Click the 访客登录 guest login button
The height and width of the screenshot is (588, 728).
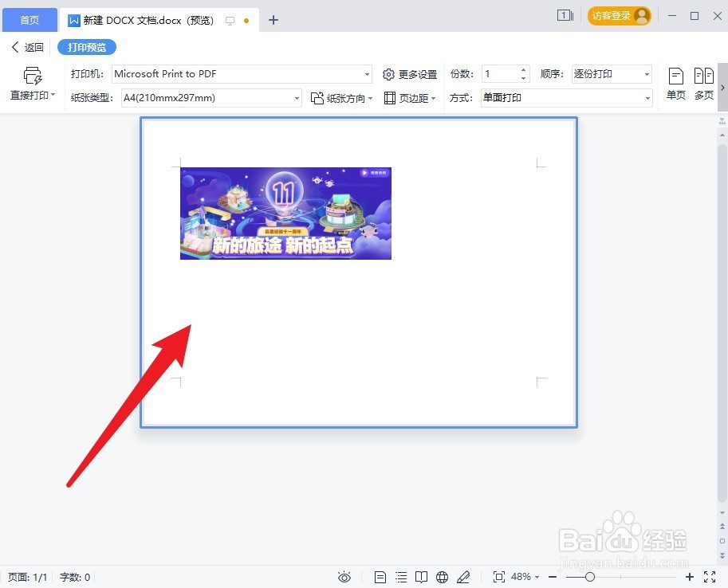(619, 16)
